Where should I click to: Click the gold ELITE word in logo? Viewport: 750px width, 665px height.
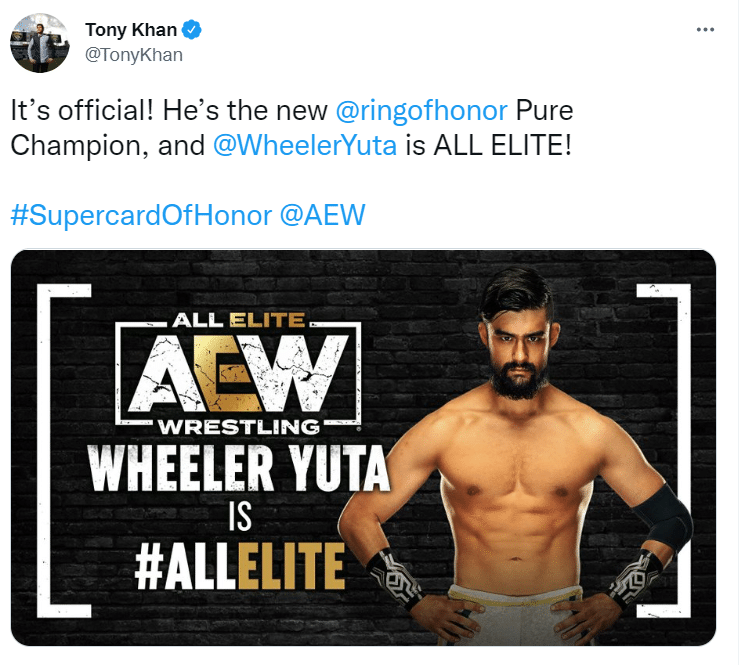[267, 320]
